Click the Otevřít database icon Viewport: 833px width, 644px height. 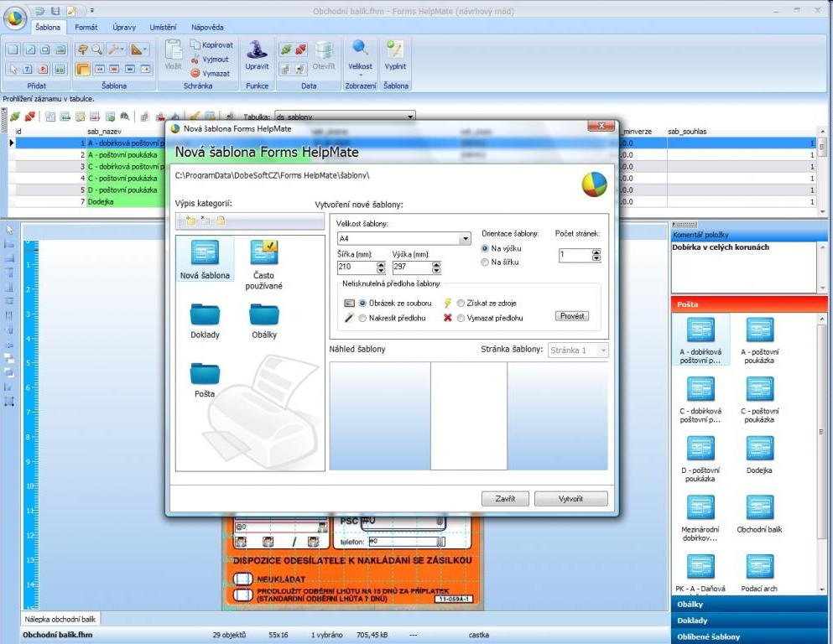point(324,50)
